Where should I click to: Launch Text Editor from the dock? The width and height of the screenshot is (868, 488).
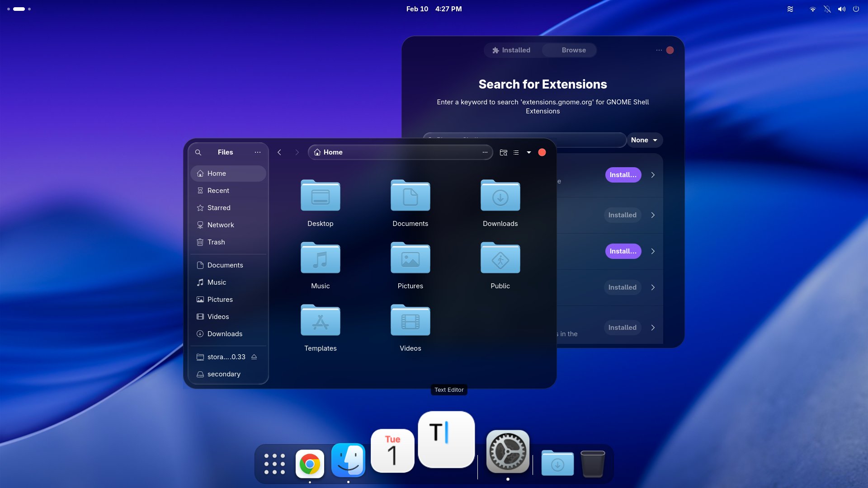446,439
